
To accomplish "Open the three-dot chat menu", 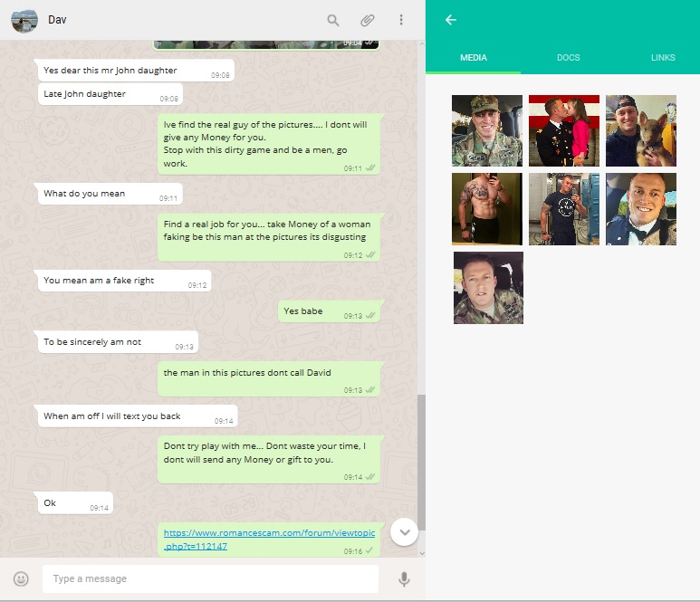I will click(x=401, y=20).
